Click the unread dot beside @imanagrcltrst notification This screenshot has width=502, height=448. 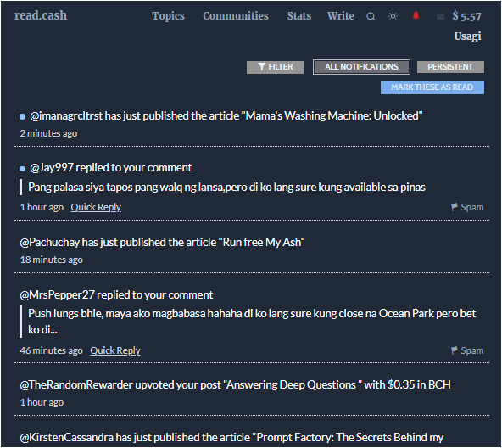(x=22, y=116)
